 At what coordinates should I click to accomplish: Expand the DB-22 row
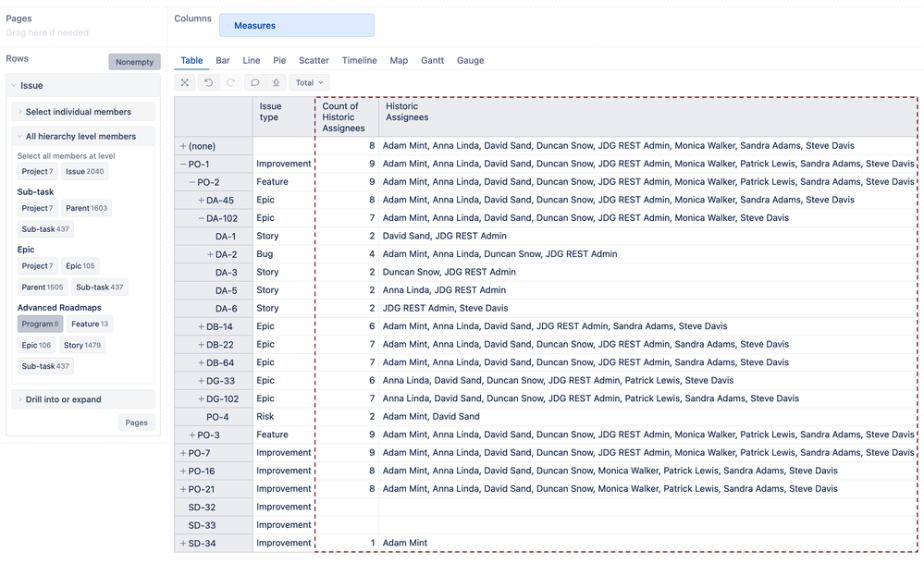[x=201, y=345]
